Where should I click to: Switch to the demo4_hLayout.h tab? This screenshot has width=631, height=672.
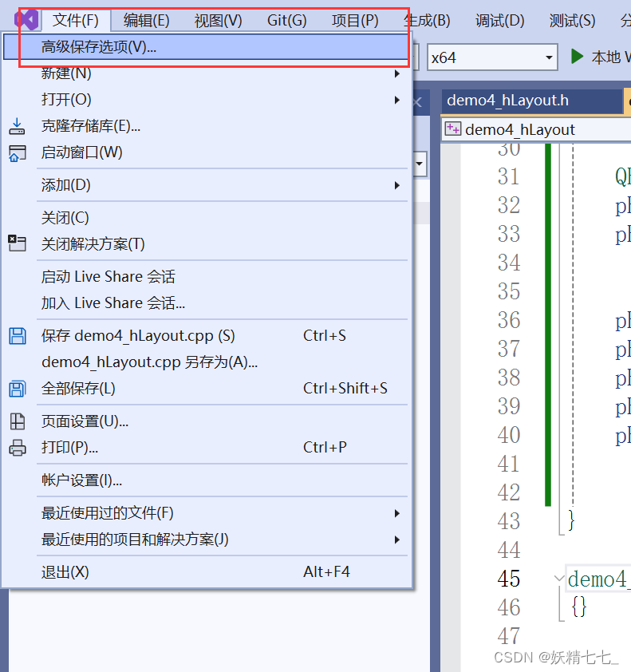pos(531,101)
